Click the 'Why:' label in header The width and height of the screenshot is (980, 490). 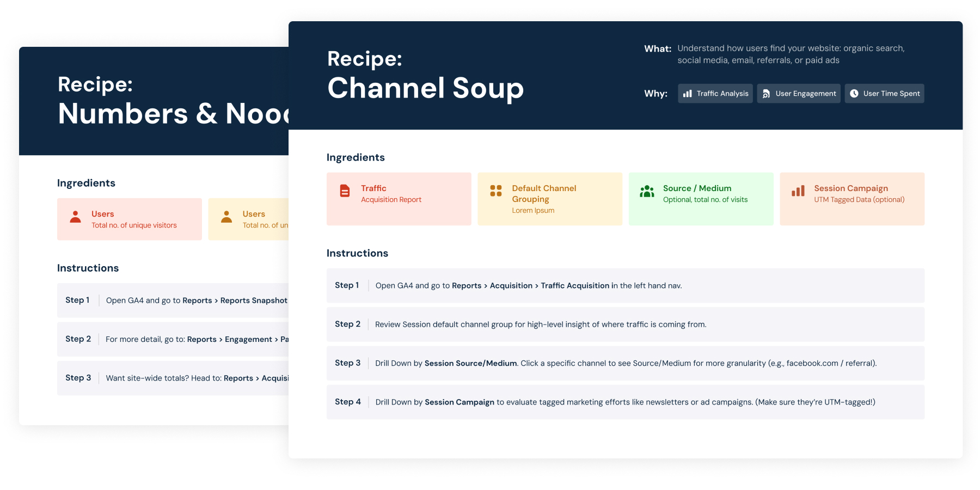click(656, 94)
